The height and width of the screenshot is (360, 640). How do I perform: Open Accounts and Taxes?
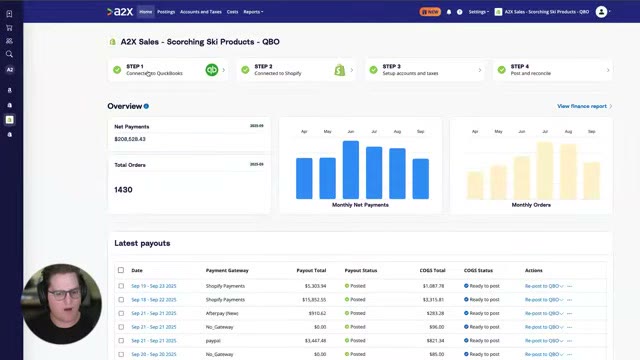(x=201, y=12)
